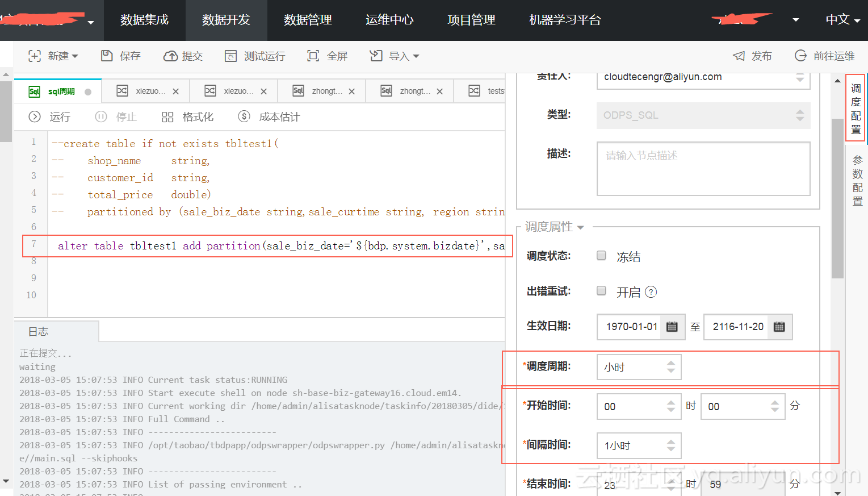
Task: Close the second zhongt tab
Action: (439, 91)
